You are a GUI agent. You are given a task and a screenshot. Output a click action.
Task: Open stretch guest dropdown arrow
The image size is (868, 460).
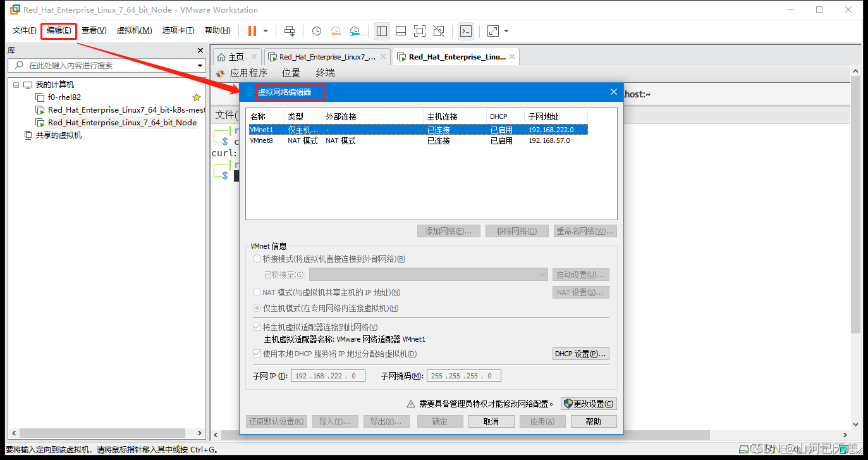click(x=506, y=31)
